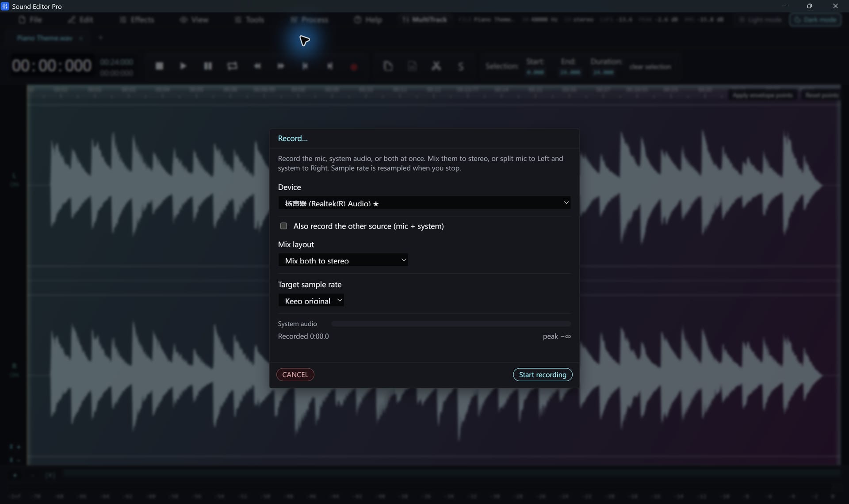Open the File menu

click(31, 19)
